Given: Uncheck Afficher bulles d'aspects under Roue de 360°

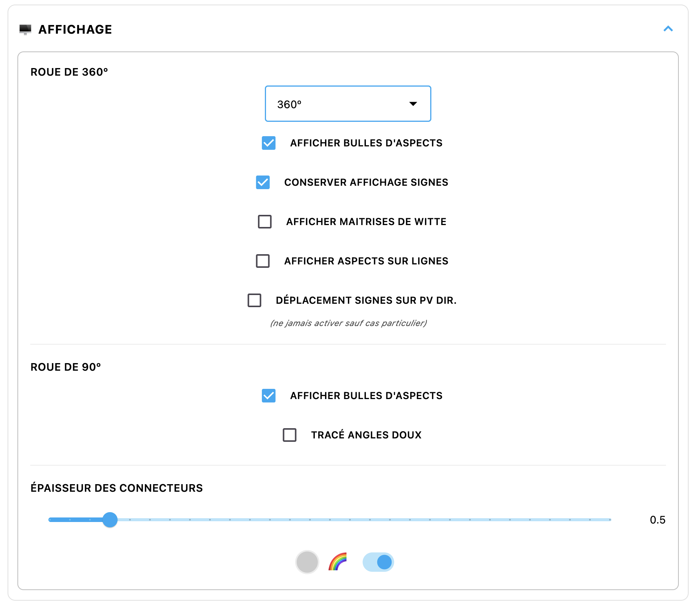Looking at the screenshot, I should point(269,143).
